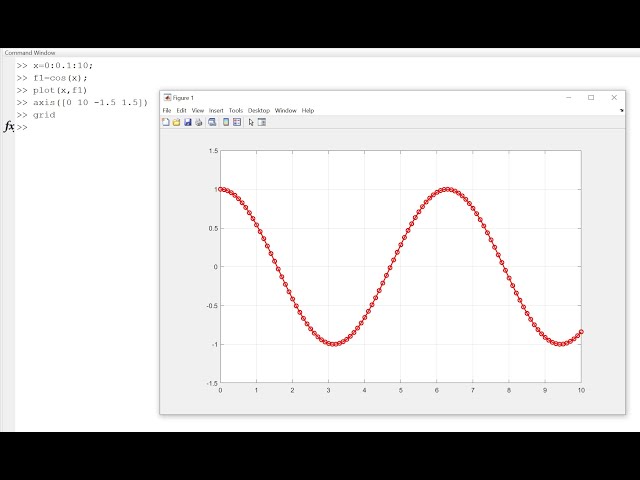Select the Edit Plot arrow tool
Viewport: 640px width, 480px height.
[251, 122]
